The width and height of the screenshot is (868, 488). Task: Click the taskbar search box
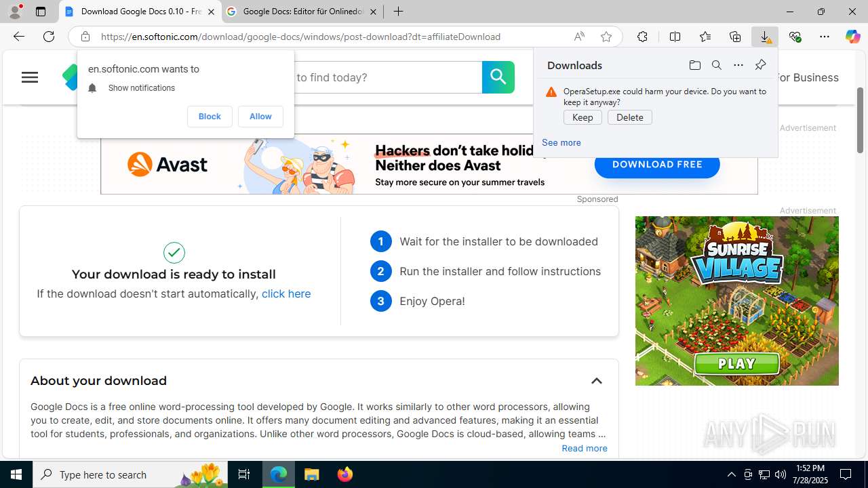coord(130,474)
